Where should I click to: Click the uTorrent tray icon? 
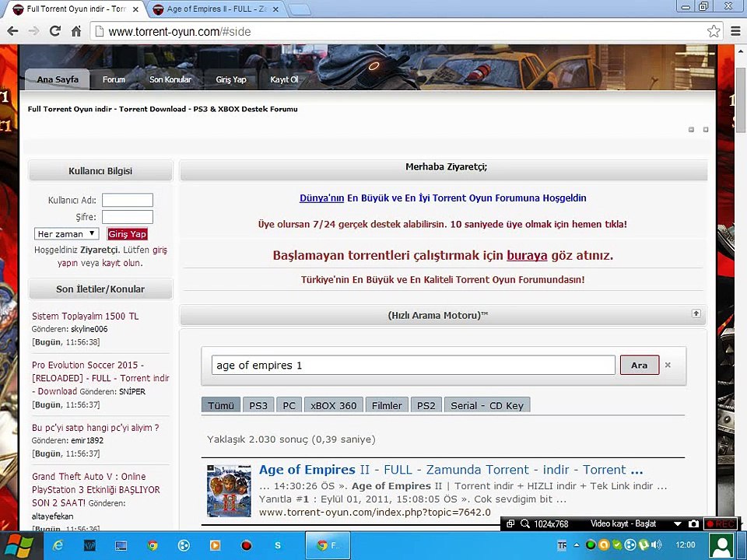pos(644,544)
